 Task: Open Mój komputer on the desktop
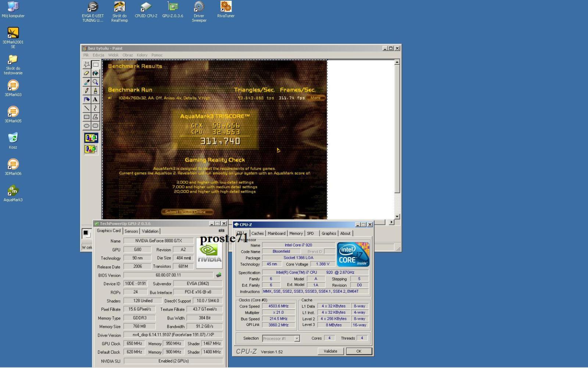coord(13,10)
